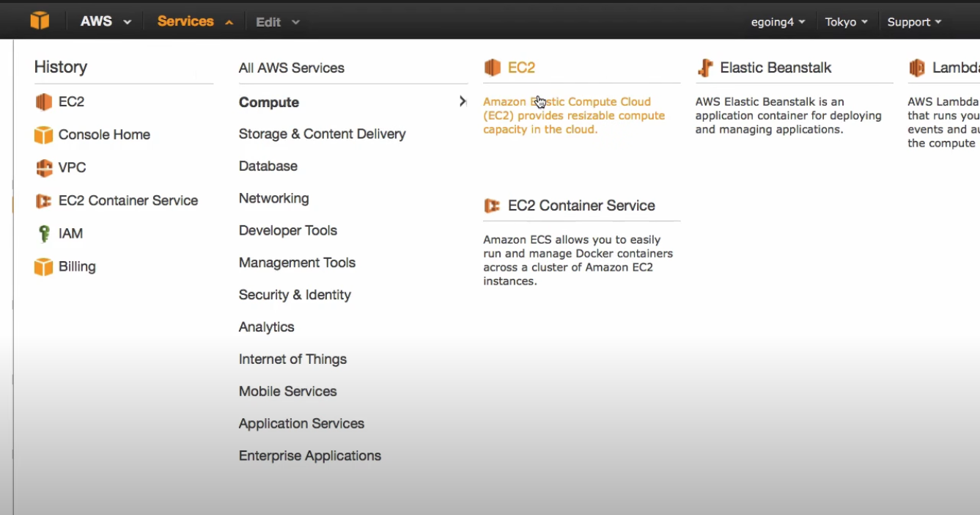Select Internet of Things category
Image resolution: width=980 pixels, height=515 pixels.
tap(293, 359)
